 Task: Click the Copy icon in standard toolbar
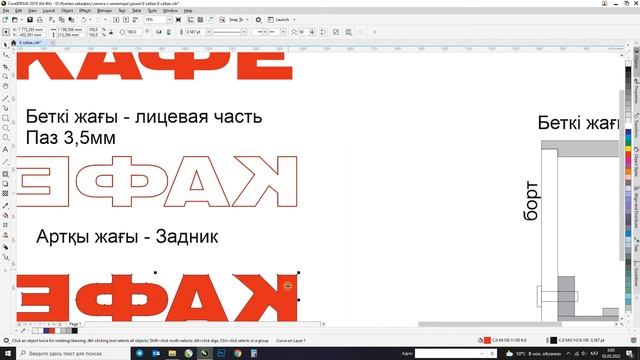pyautogui.click(x=61, y=20)
